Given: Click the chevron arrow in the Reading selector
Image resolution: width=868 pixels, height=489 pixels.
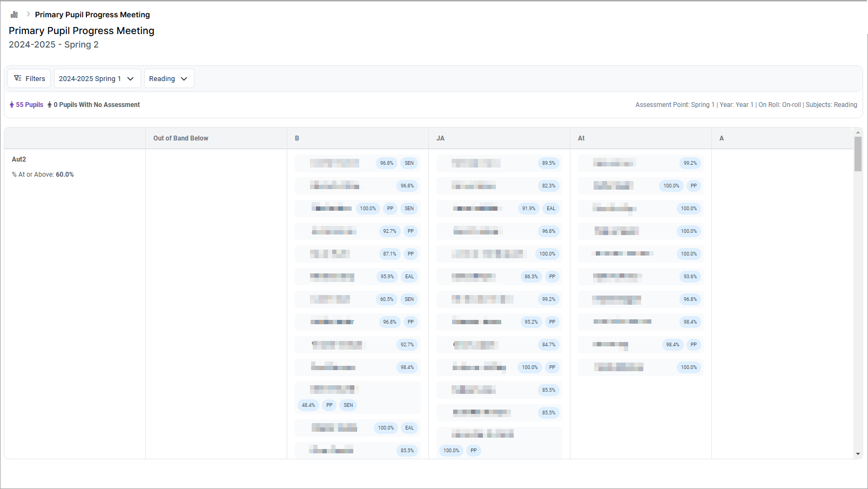Looking at the screenshot, I should [x=184, y=78].
